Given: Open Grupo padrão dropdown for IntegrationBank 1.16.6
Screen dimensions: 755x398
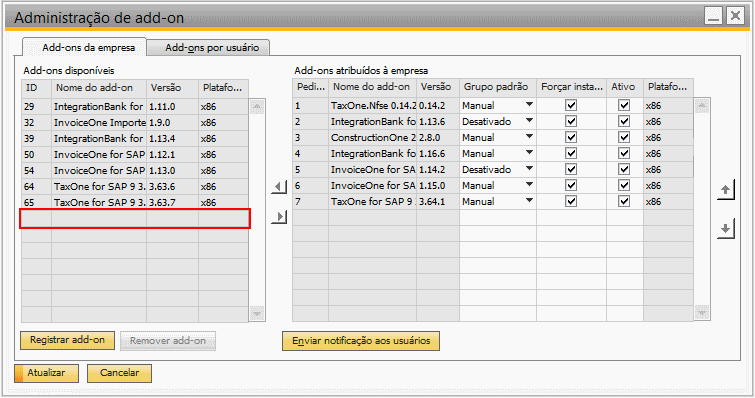Looking at the screenshot, I should point(529,153).
